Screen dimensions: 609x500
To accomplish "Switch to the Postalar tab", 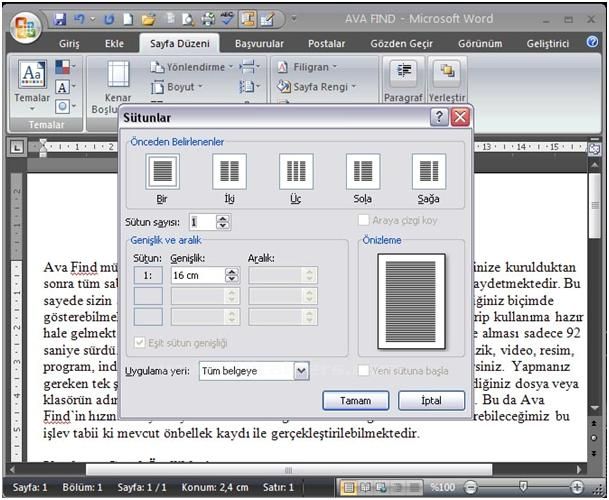I will coord(326,44).
